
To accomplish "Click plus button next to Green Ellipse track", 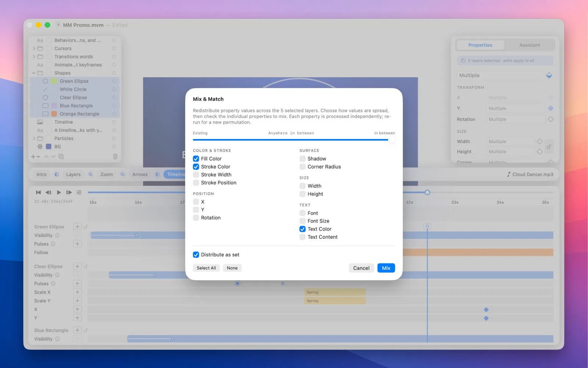I will coord(77,227).
